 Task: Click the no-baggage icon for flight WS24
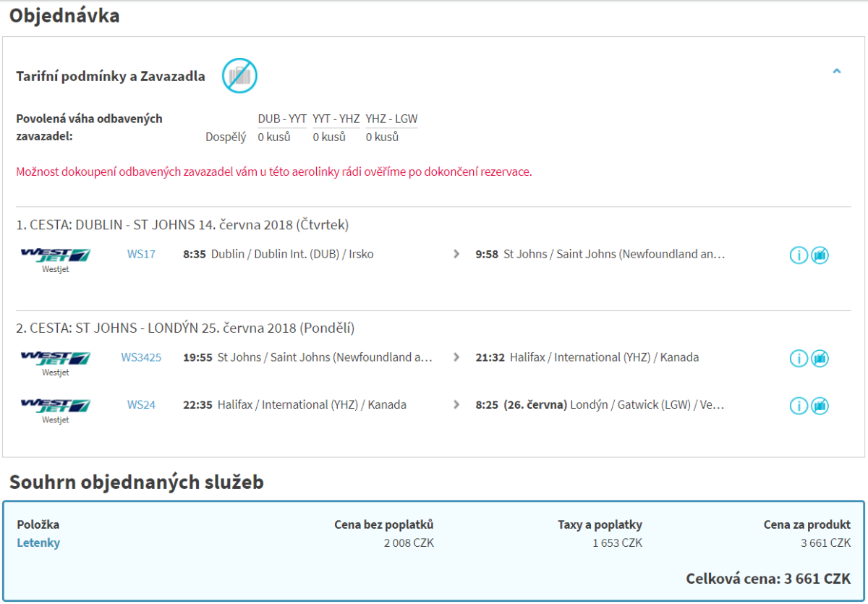coord(820,406)
